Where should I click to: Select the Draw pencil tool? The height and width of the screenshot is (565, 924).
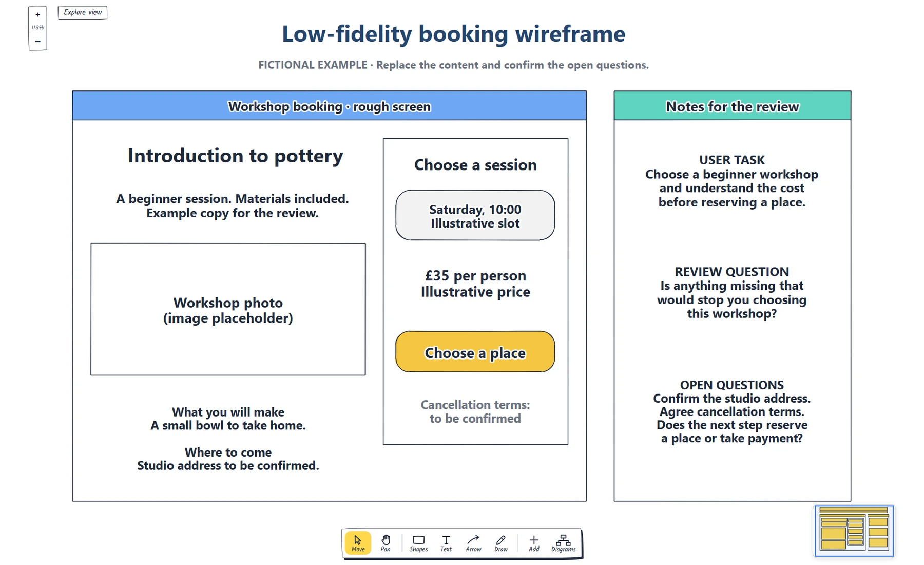click(500, 543)
